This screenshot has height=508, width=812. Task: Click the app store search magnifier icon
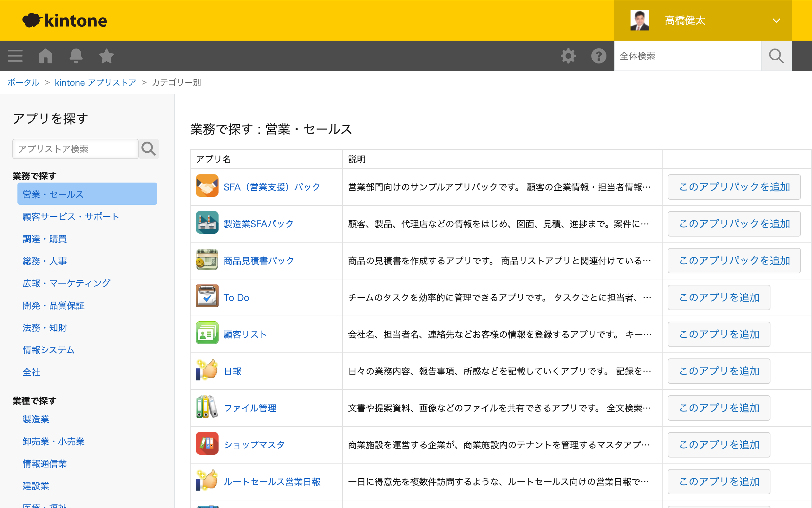(x=149, y=149)
